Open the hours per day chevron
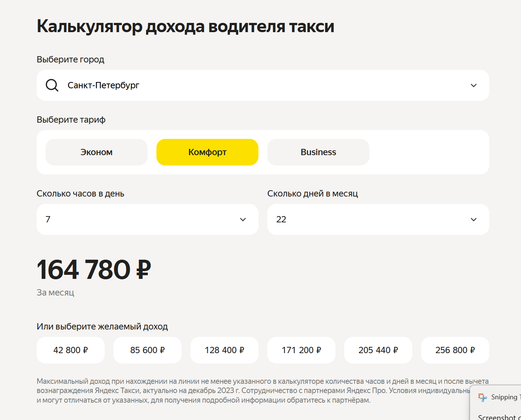This screenshot has width=521, height=420. [243, 219]
